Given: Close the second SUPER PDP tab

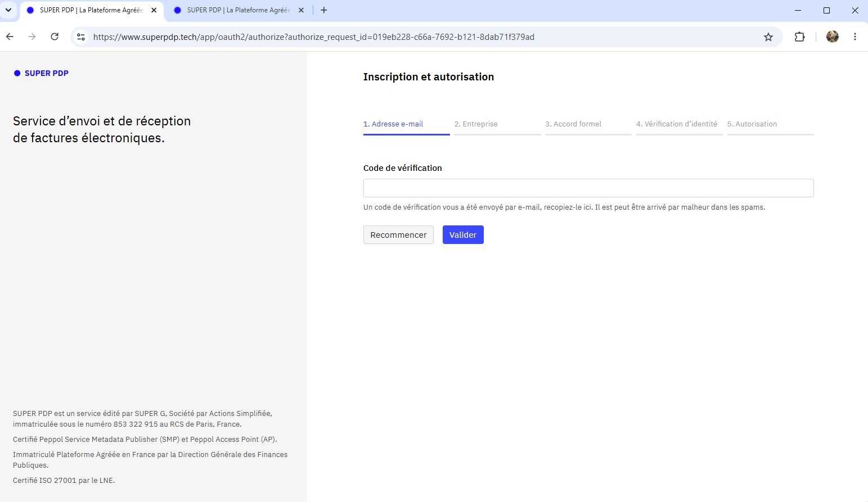Looking at the screenshot, I should [301, 10].
